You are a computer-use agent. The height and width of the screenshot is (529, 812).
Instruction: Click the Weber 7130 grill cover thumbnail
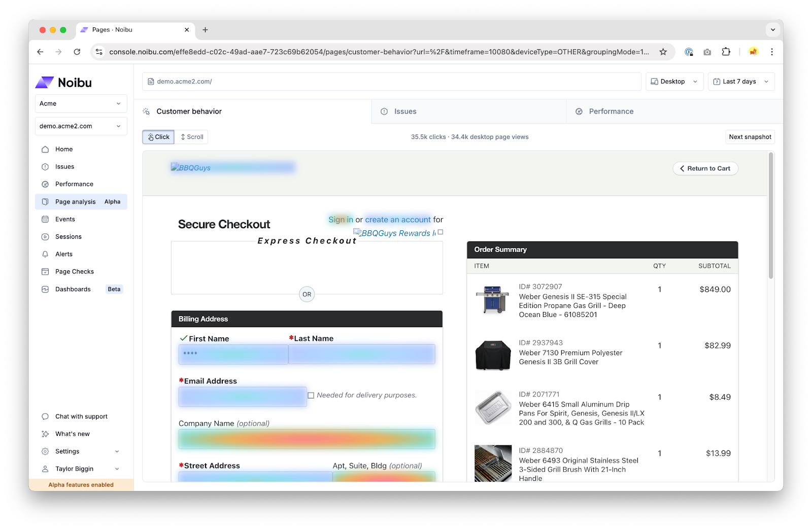493,356
